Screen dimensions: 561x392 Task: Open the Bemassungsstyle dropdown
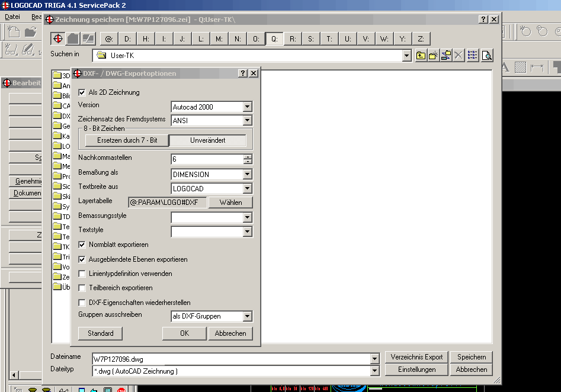pyautogui.click(x=247, y=217)
